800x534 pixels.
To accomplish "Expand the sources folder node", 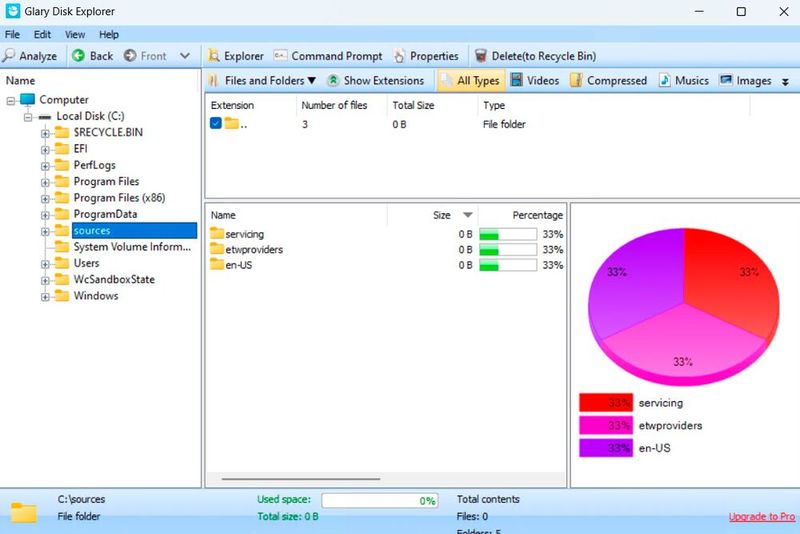I will (45, 232).
